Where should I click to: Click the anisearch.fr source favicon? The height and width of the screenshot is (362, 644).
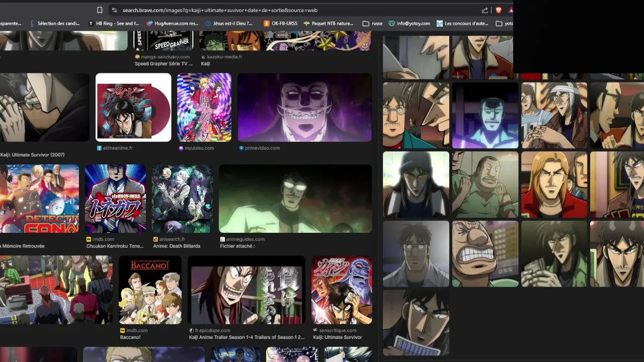pos(155,239)
